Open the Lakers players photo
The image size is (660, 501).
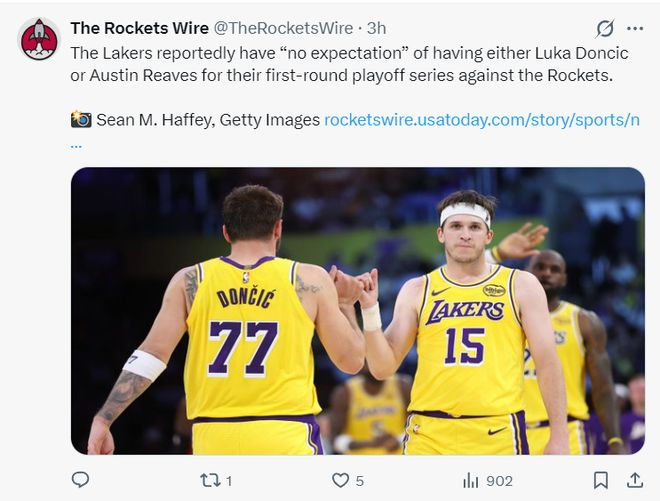pyautogui.click(x=357, y=310)
